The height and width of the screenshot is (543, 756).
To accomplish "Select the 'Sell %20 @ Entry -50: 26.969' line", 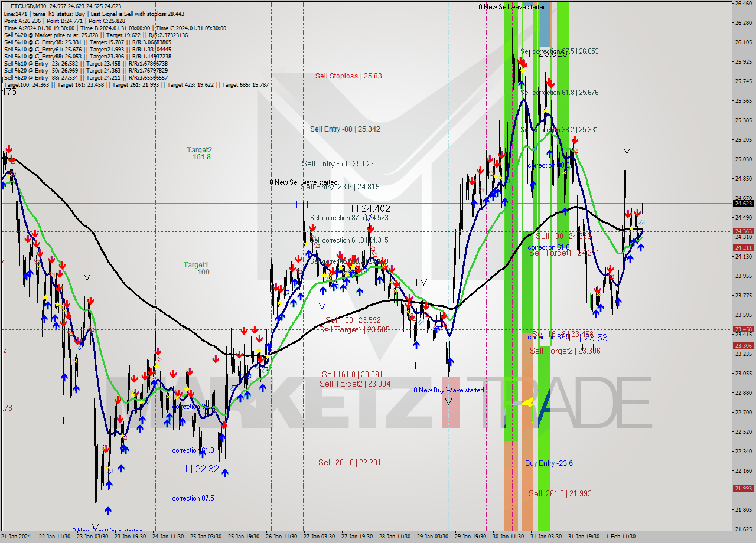I will coord(86,70).
